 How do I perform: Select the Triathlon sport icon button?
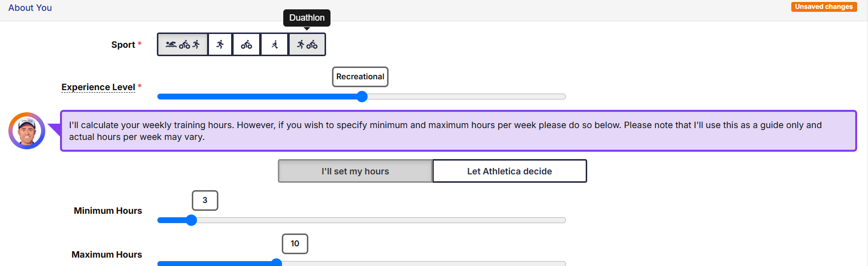(183, 45)
